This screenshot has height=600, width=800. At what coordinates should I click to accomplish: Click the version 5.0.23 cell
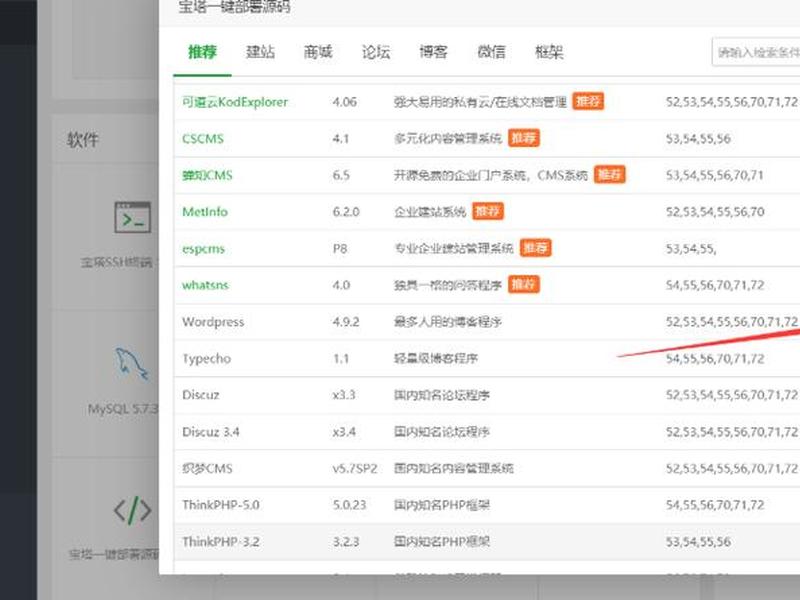349,505
